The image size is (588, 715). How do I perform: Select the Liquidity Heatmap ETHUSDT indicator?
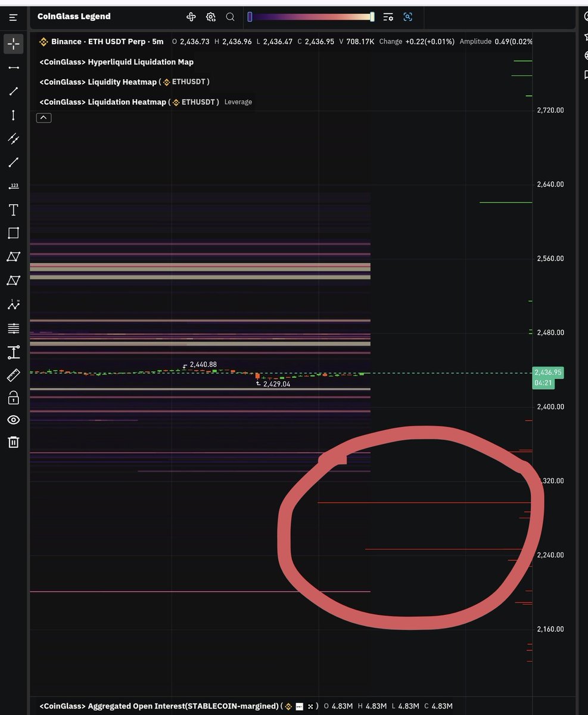124,82
